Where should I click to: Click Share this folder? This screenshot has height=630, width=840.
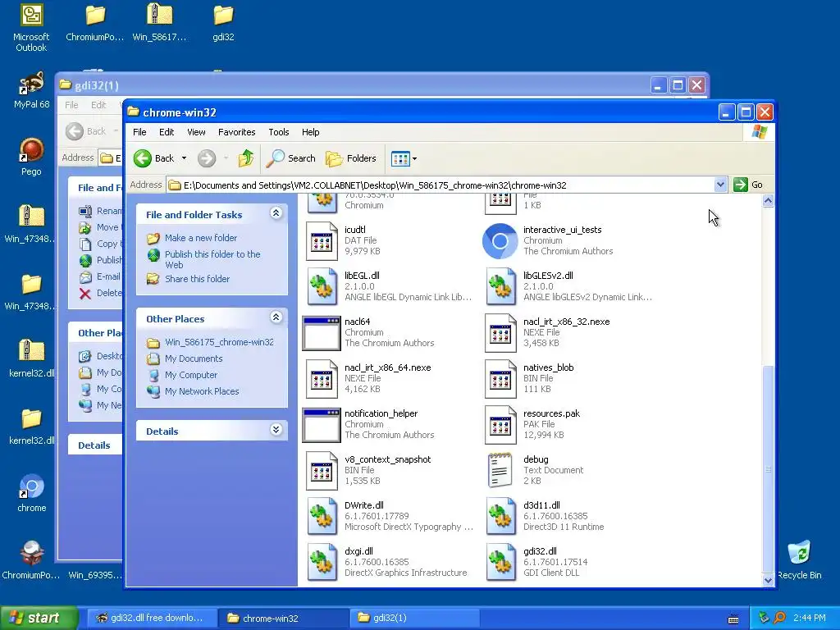click(x=197, y=279)
